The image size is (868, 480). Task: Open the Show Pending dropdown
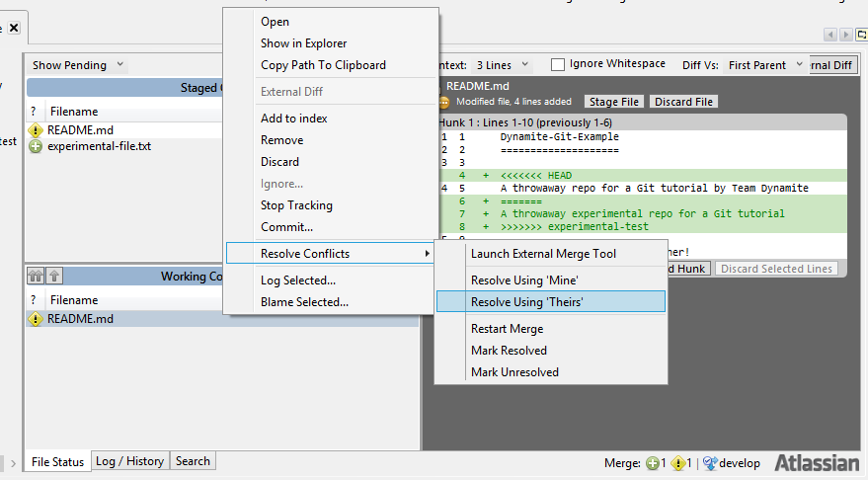pos(77,65)
